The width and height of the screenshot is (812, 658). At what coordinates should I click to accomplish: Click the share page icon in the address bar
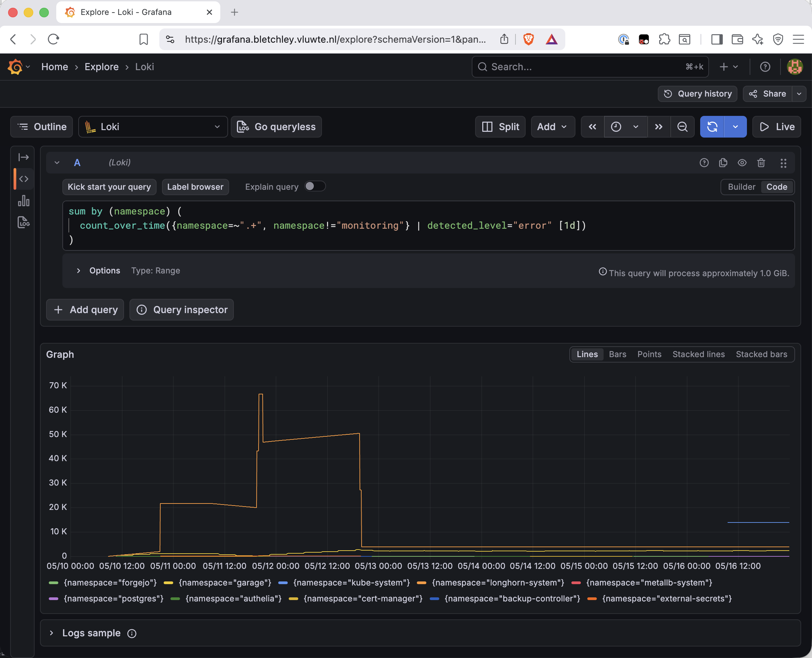point(504,39)
